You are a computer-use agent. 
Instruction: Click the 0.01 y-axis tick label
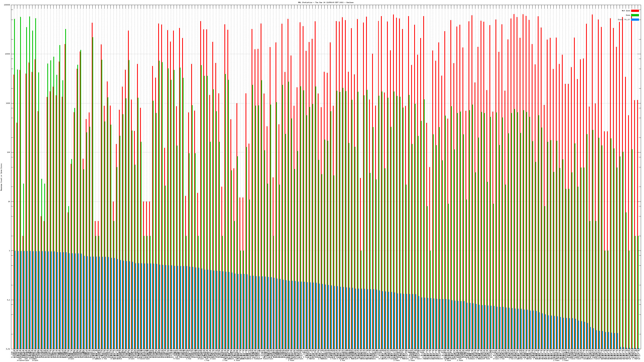(x=8, y=349)
